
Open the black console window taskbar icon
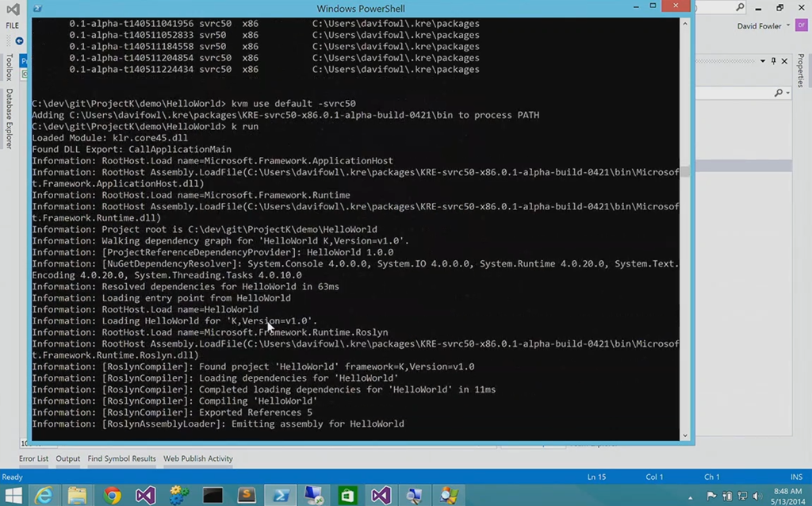click(x=213, y=496)
